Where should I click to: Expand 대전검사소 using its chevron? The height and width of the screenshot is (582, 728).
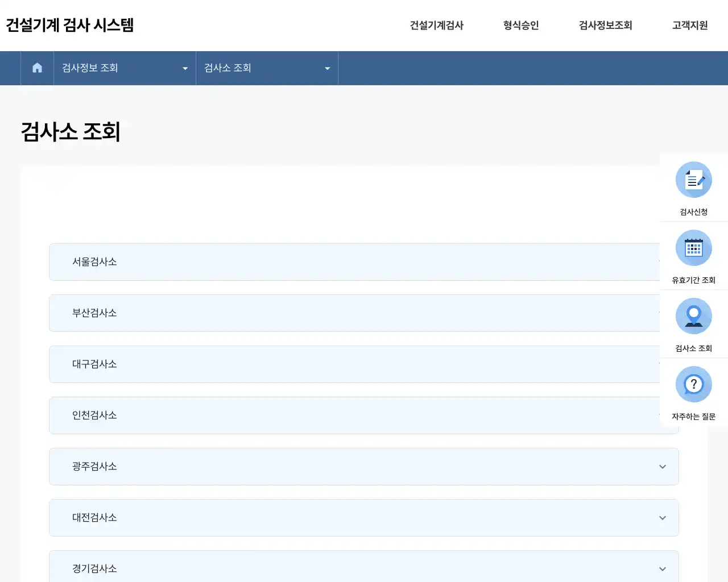[x=662, y=518]
